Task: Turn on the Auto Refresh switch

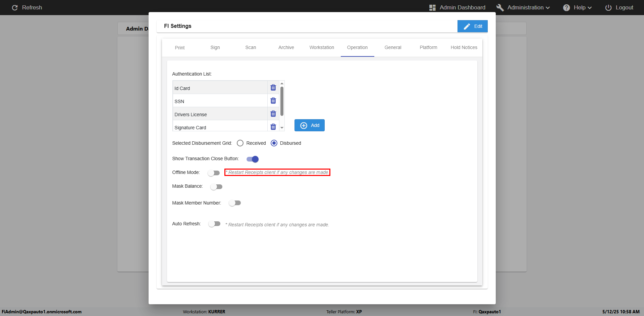Action: click(214, 224)
